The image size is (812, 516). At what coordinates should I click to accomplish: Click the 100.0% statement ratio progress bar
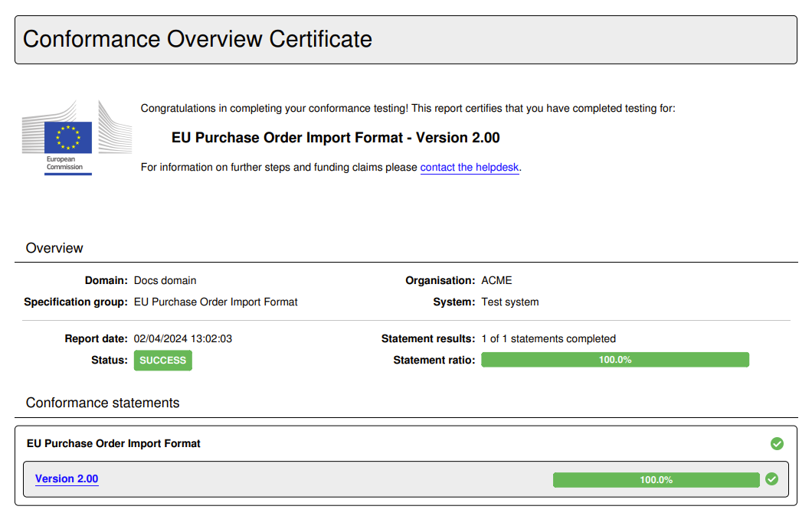point(615,359)
